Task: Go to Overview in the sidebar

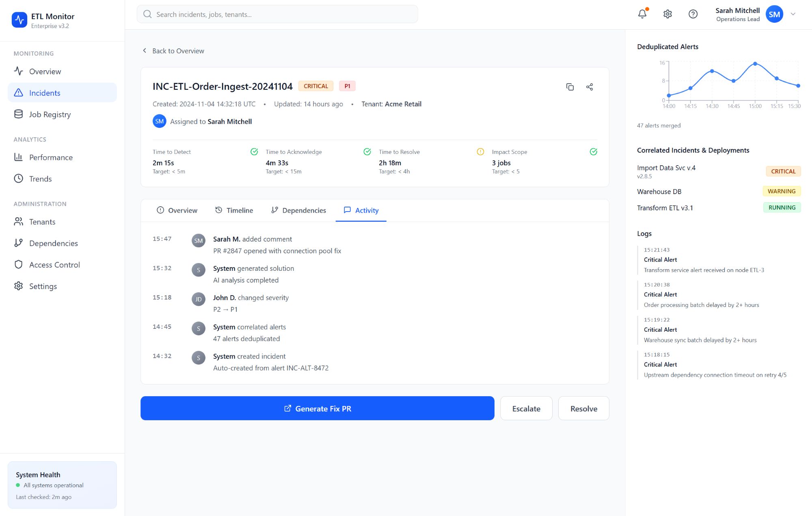Action: click(62, 71)
